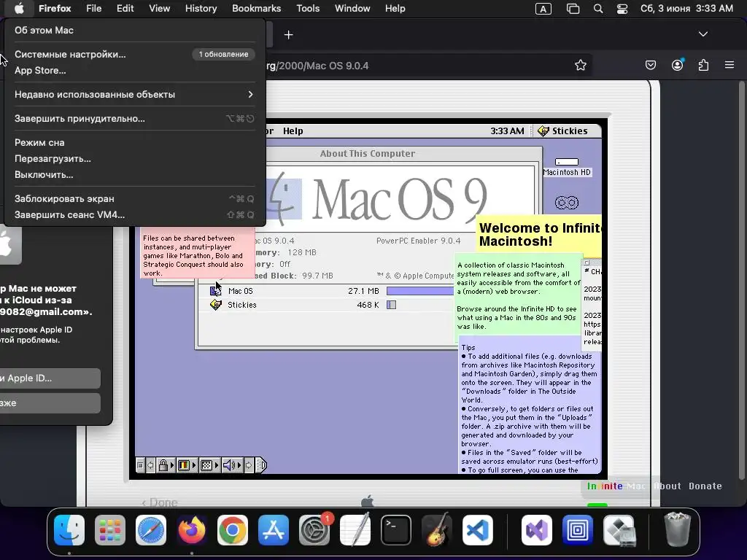
Task: Select Перезагрузить menu item
Action: pos(135,158)
